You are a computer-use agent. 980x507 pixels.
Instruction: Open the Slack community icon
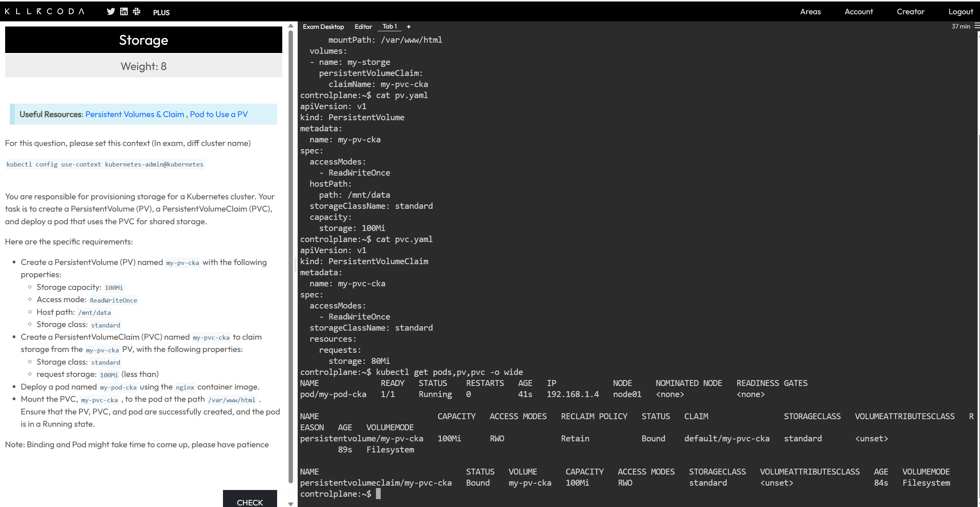pyautogui.click(x=137, y=11)
